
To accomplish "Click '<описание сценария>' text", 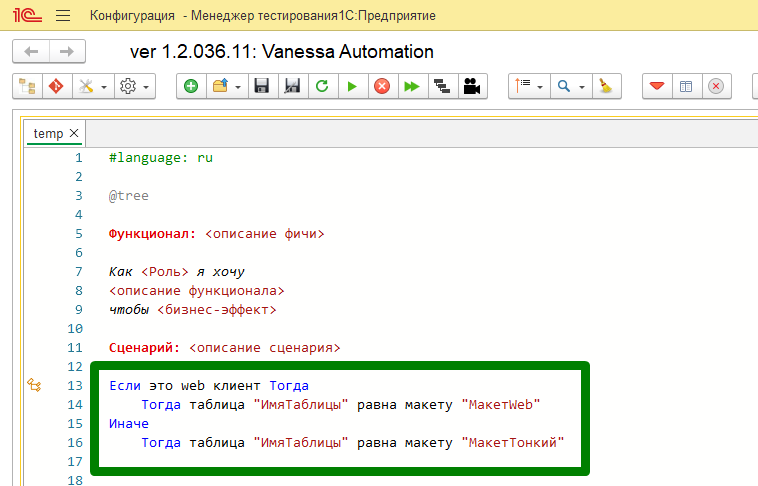I will [265, 348].
